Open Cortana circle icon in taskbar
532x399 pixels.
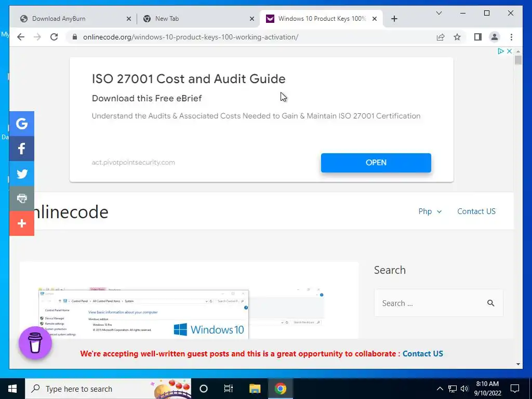pyautogui.click(x=204, y=389)
